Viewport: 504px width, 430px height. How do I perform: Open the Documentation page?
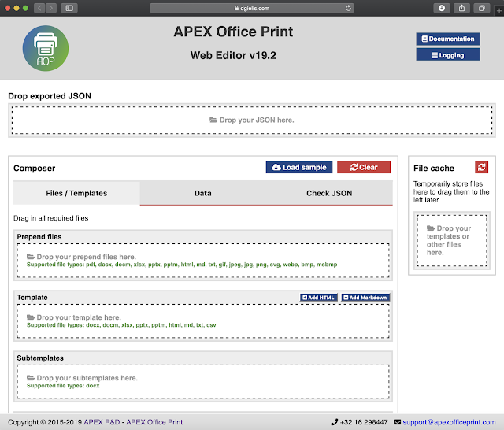448,39
